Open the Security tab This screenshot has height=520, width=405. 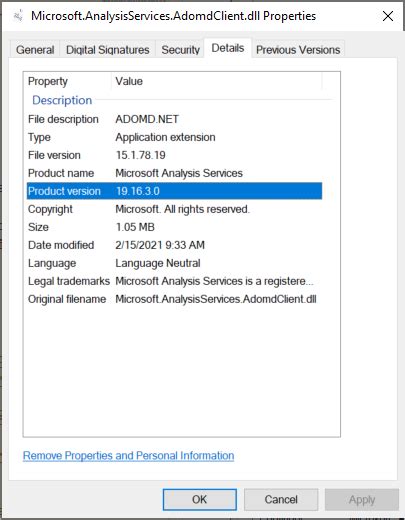pos(180,50)
